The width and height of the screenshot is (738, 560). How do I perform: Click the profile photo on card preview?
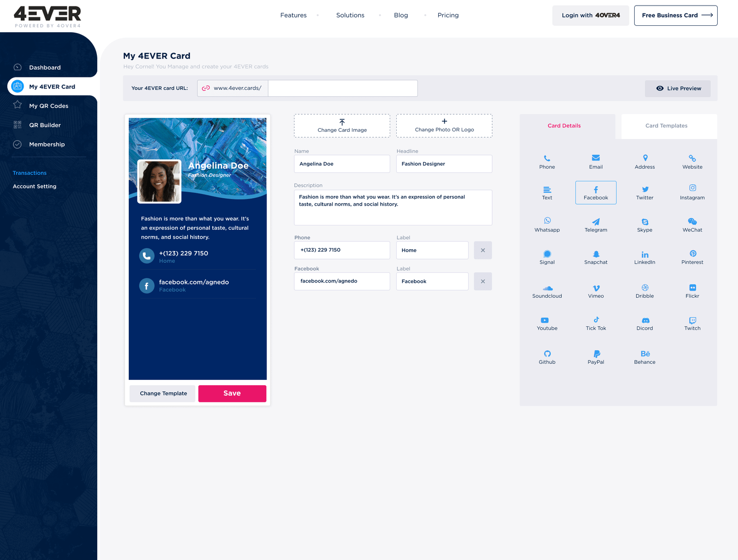pos(160,182)
